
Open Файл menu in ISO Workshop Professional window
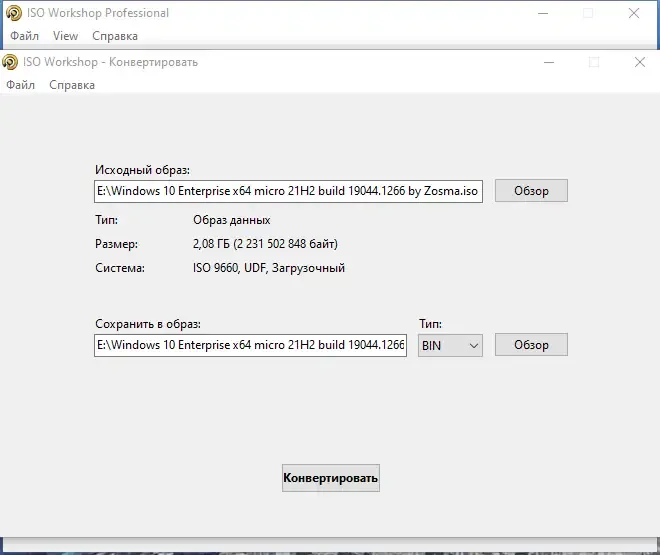coord(24,36)
